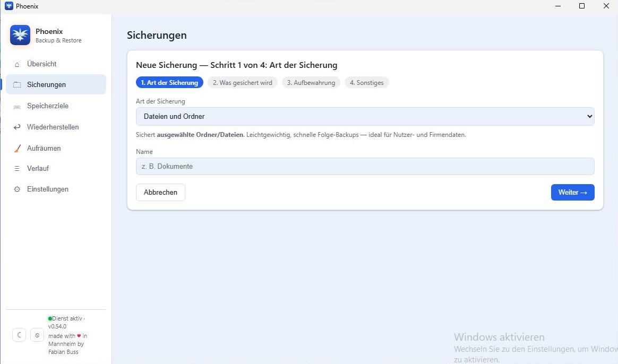This screenshot has height=364, width=618.
Task: Maximize the Phoenix window
Action: [x=582, y=6]
